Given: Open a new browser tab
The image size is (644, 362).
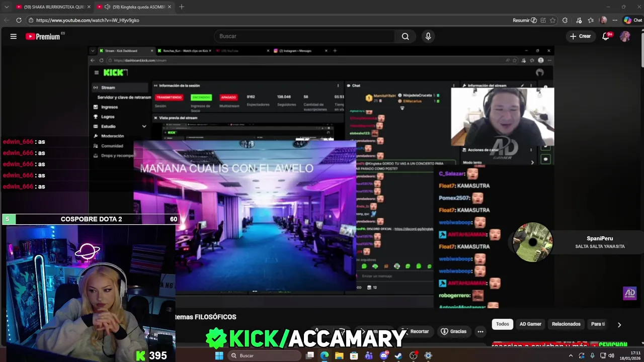Looking at the screenshot, I should [182, 7].
